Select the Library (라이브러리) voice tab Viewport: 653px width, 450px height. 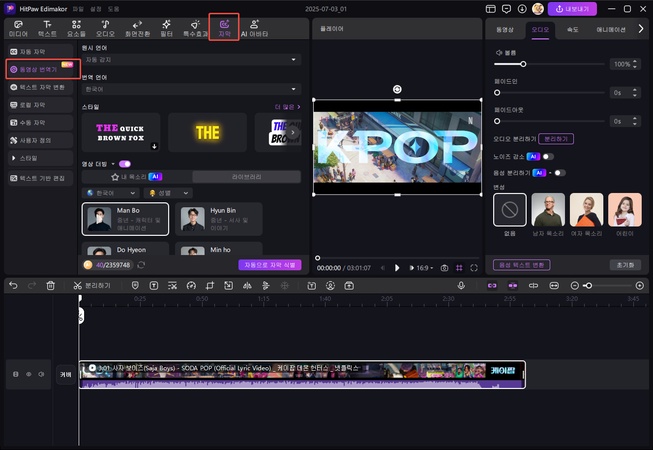coord(246,177)
